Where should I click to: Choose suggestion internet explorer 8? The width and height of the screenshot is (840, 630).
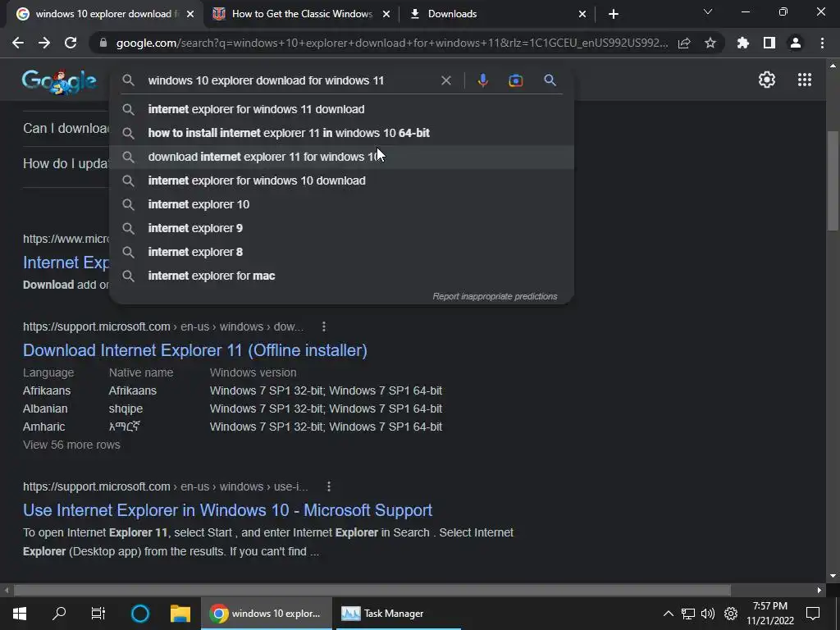point(342,252)
